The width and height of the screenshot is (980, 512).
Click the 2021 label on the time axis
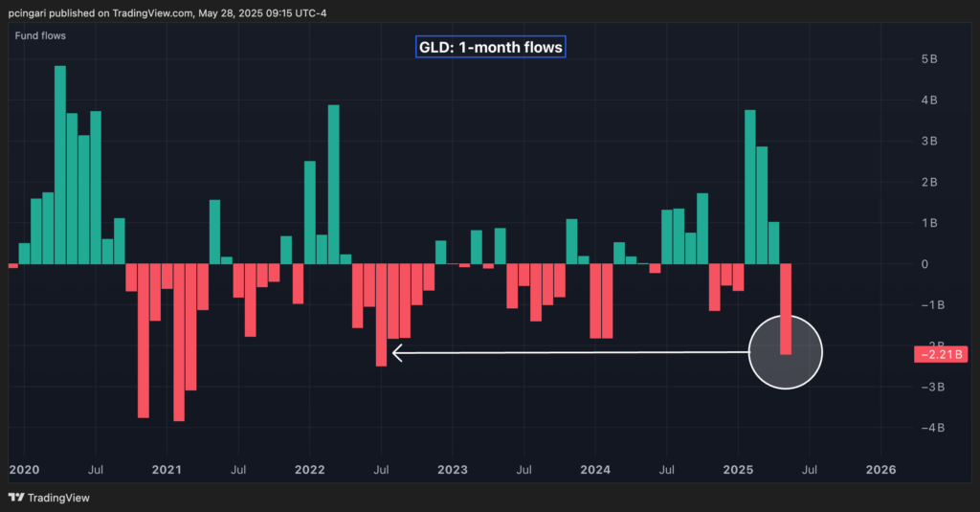pyautogui.click(x=167, y=470)
